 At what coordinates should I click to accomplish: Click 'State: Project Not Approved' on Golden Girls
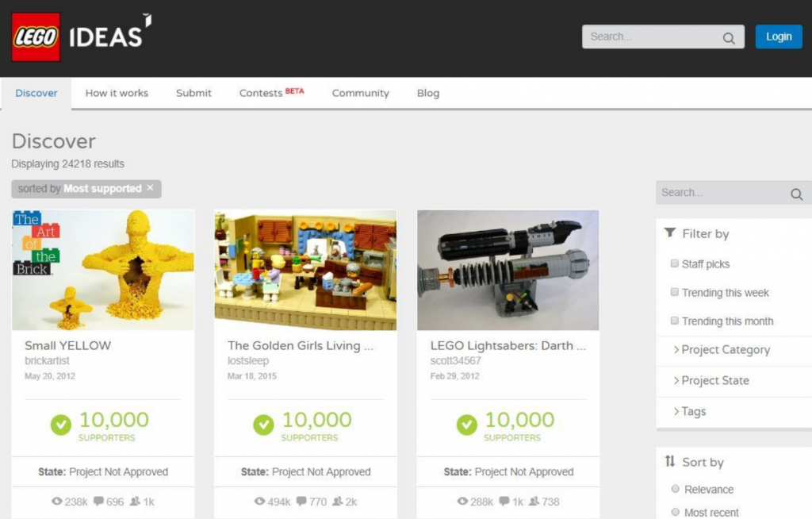[x=305, y=472]
